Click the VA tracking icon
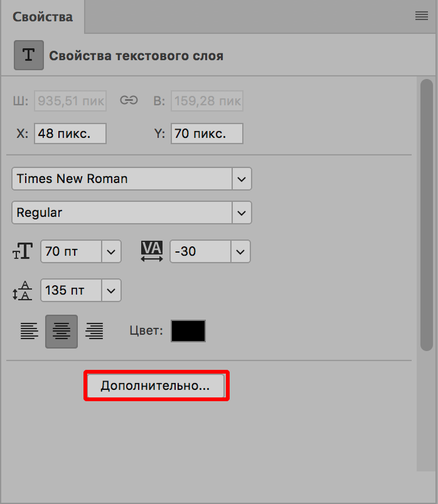The width and height of the screenshot is (438, 504). (152, 251)
